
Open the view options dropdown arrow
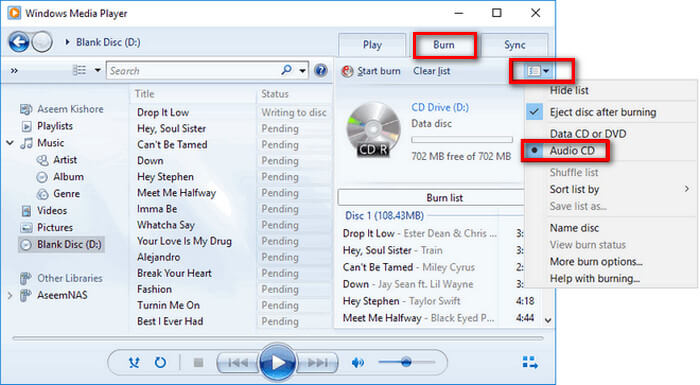click(x=97, y=70)
